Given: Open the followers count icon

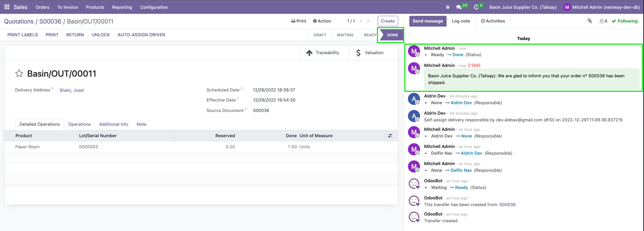Looking at the screenshot, I should [603, 21].
